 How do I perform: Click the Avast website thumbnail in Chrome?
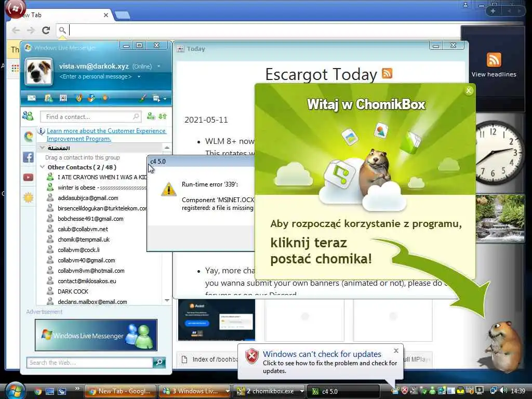click(217, 320)
